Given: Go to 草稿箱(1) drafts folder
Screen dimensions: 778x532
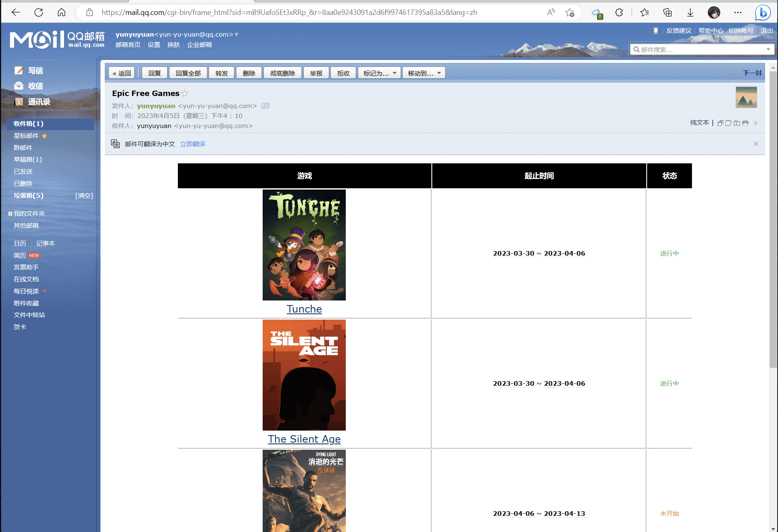Looking at the screenshot, I should pyautogui.click(x=27, y=160).
